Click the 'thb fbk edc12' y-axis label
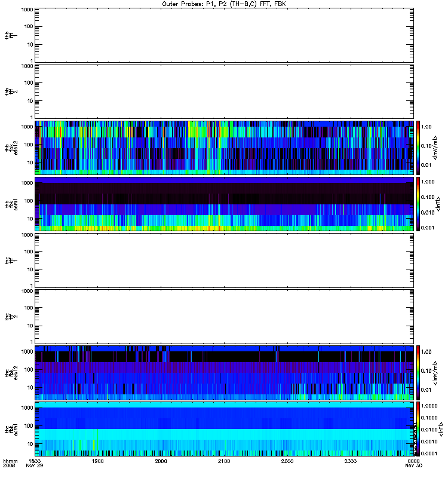 tap(11, 148)
